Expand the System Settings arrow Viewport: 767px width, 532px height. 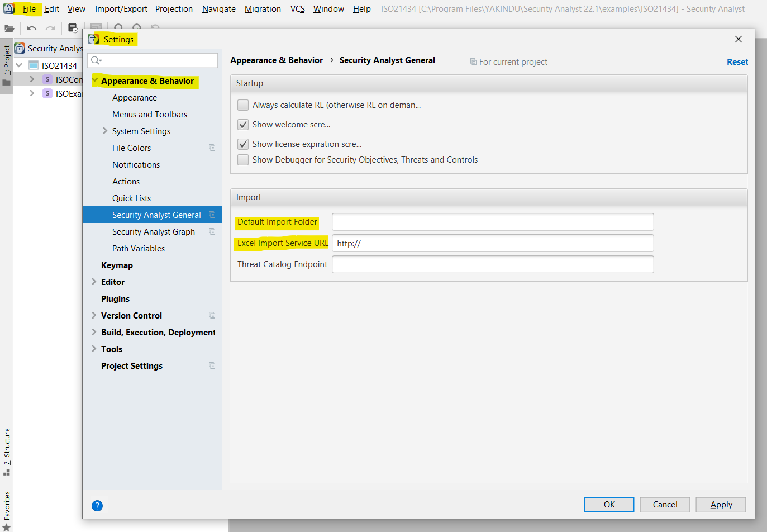(105, 131)
